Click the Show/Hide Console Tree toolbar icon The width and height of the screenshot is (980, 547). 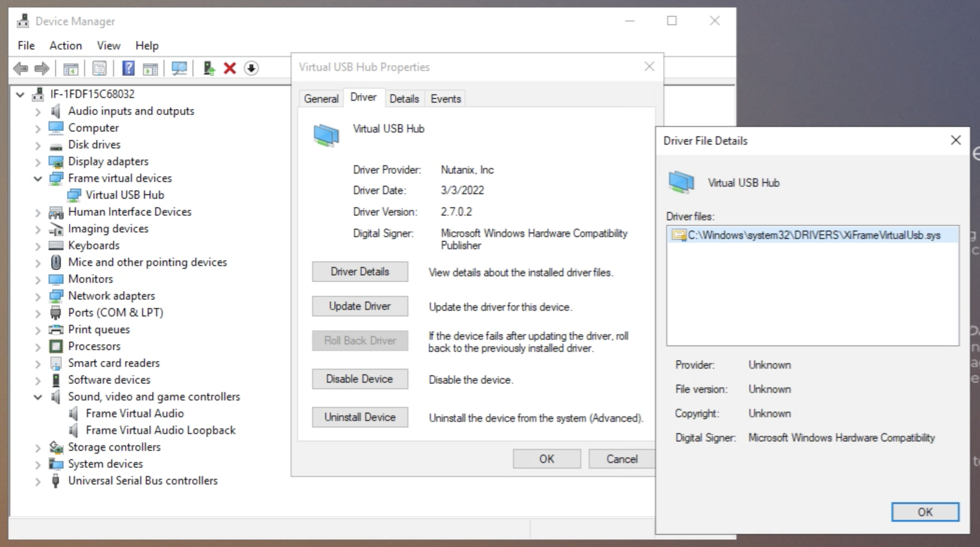(71, 69)
